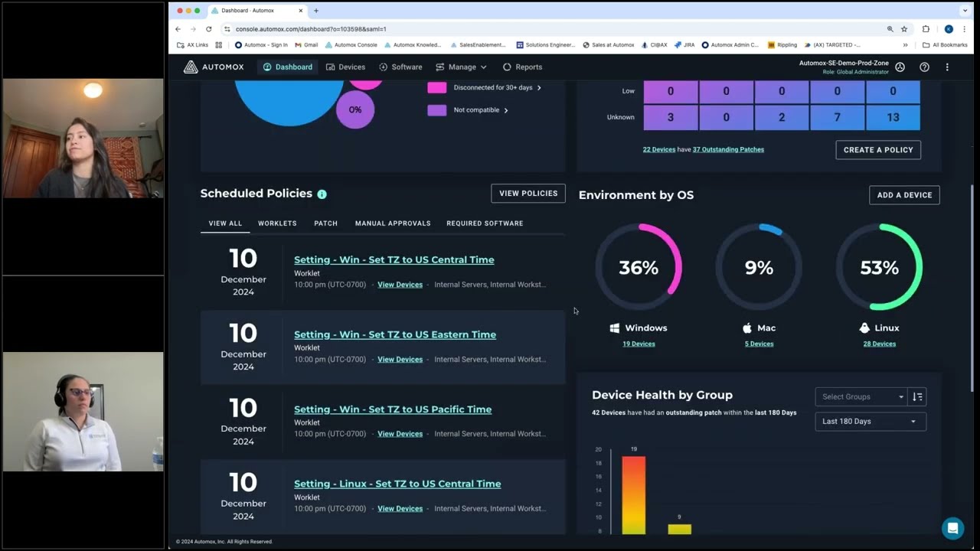Open the JIRA bookmark
This screenshot has height=551, width=980.
pyautogui.click(x=684, y=45)
